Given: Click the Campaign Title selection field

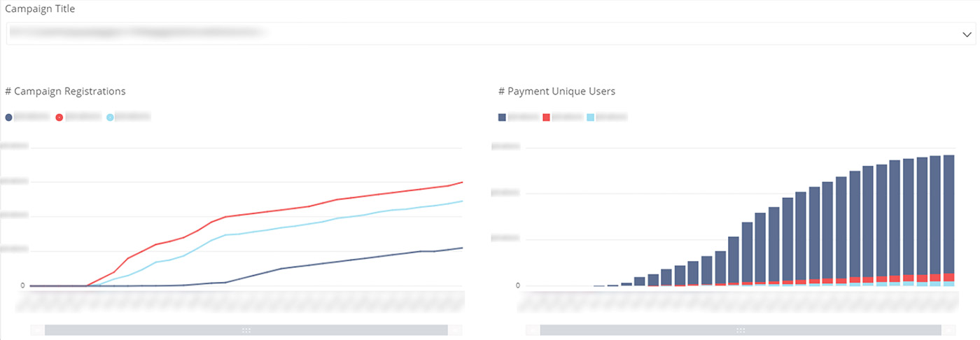Looking at the screenshot, I should [483, 34].
